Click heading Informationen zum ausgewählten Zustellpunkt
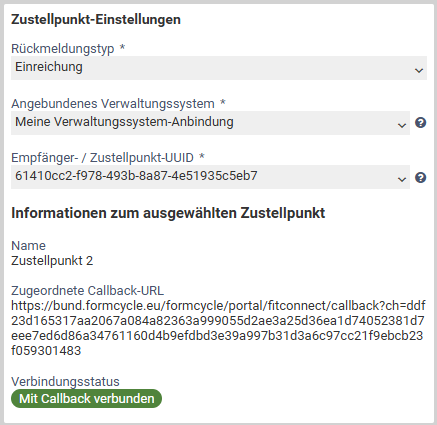 168,213
